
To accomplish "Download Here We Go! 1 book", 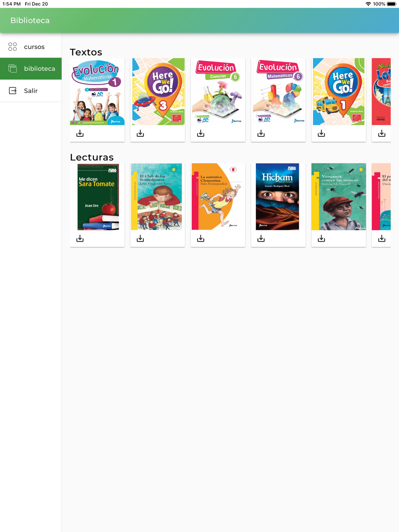I will point(321,134).
